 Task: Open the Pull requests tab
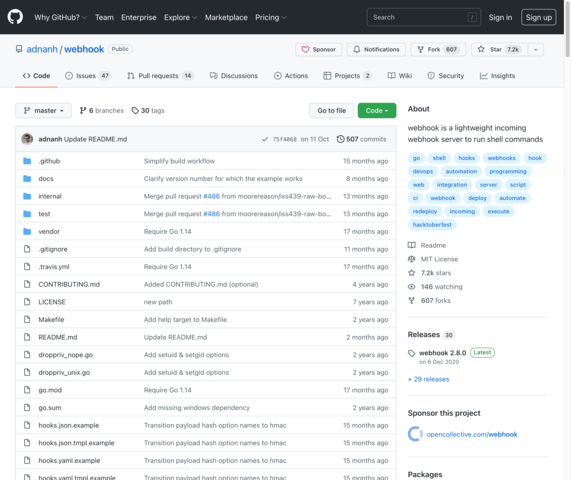(160, 76)
